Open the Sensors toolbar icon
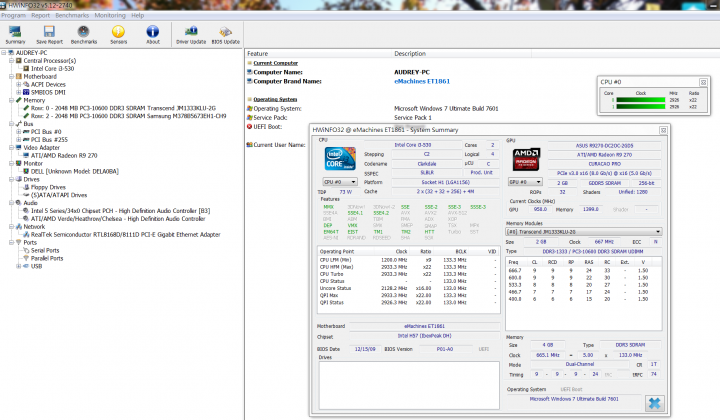 118,34
